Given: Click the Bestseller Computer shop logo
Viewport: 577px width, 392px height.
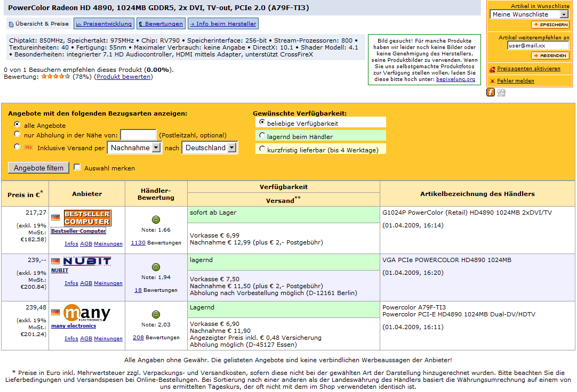Looking at the screenshot, I should coord(87,218).
